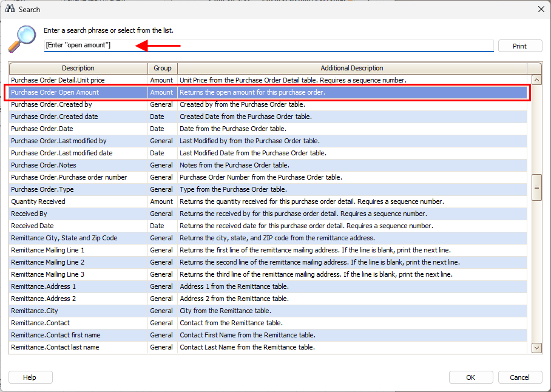The image size is (551, 392).
Task: Select the Remittance Mailing Line 2 row
Action: 268,262
